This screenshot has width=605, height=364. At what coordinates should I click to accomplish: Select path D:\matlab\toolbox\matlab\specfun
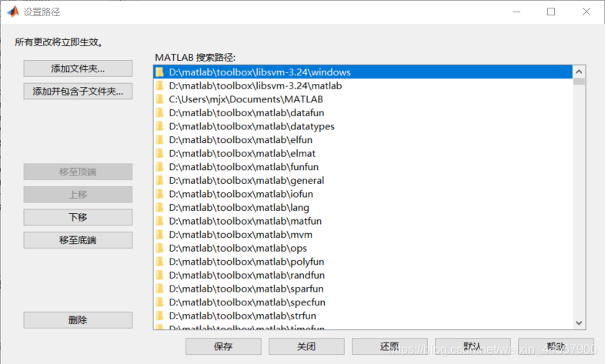[363, 302]
